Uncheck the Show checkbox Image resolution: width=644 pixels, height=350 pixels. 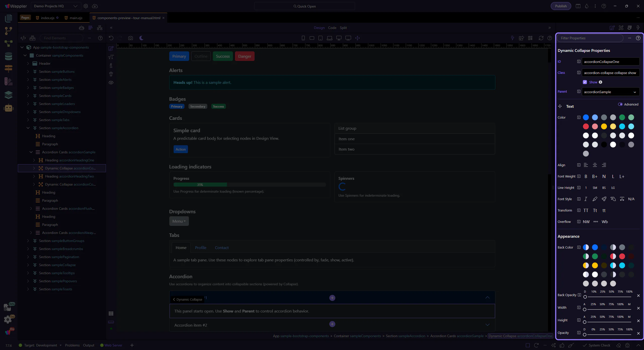pyautogui.click(x=585, y=82)
